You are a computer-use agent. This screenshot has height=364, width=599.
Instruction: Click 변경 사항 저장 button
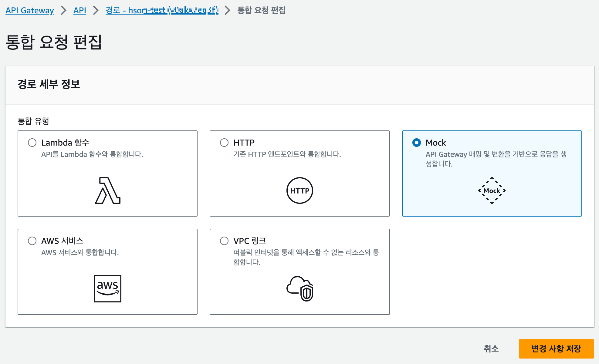click(x=556, y=349)
